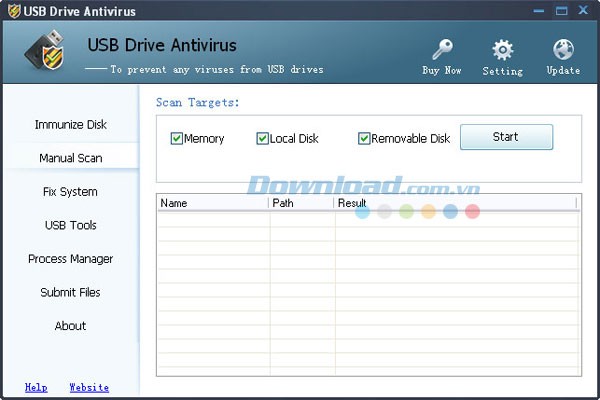Maximize the USB Drive Antivirus window

[x=561, y=11]
